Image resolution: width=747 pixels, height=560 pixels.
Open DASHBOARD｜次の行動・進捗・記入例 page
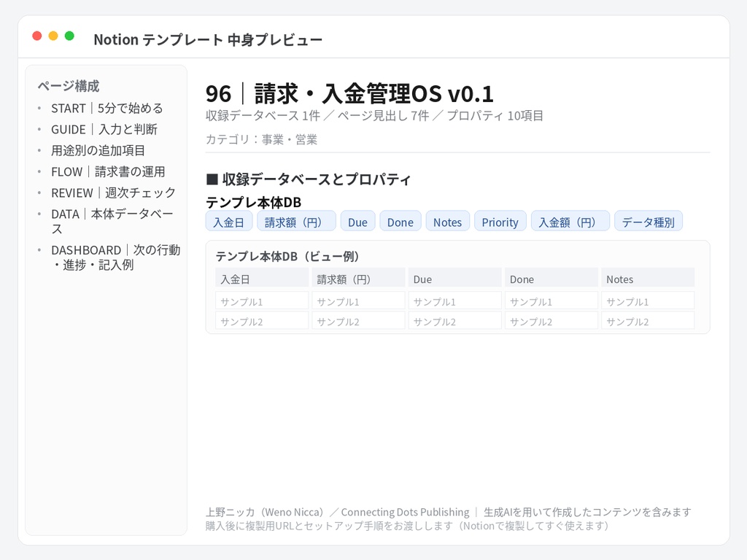[116, 257]
